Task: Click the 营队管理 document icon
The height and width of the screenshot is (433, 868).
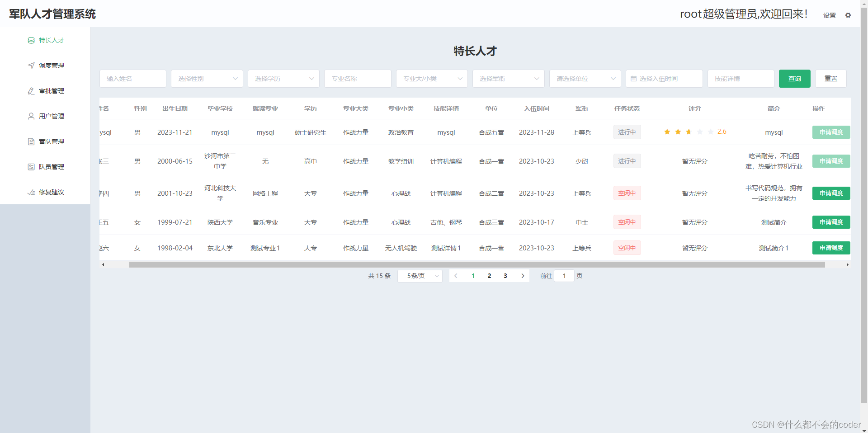Action: point(31,141)
